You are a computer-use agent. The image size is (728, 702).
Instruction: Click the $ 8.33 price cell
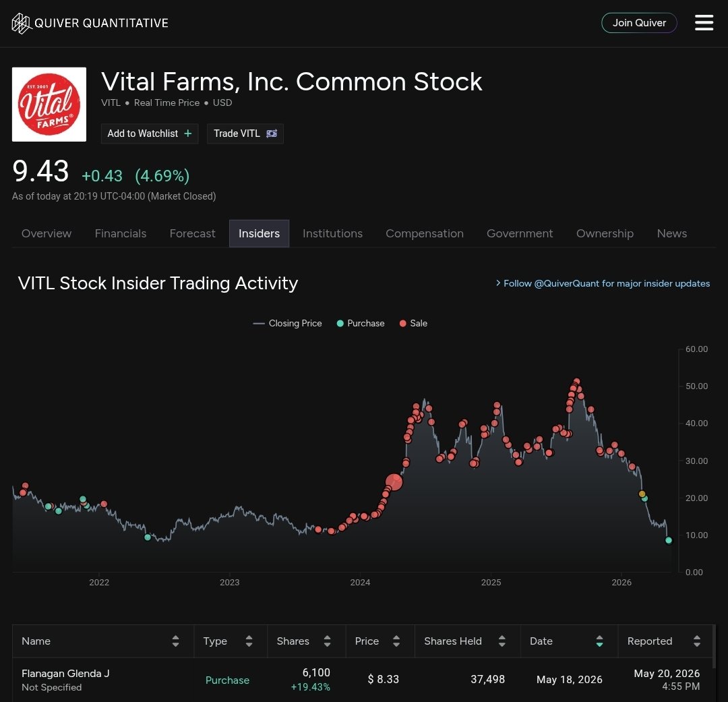(384, 679)
